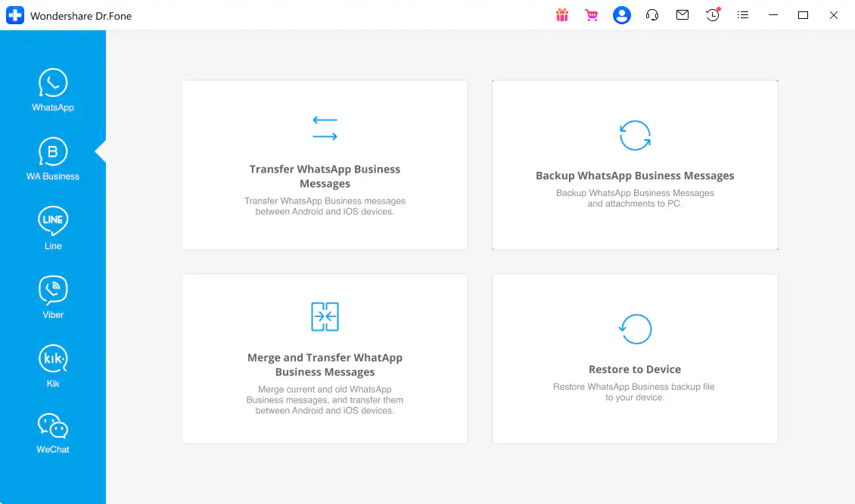Select WeChat in the sidebar
The width and height of the screenshot is (855, 504).
point(53,434)
